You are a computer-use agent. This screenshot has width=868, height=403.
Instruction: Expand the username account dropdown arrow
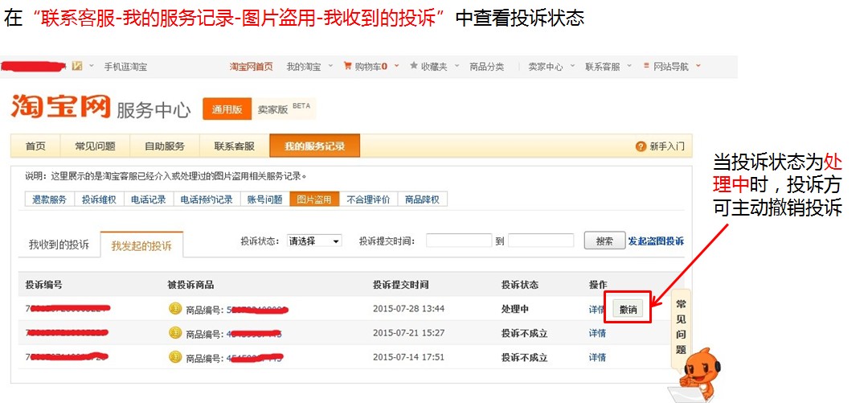pyautogui.click(x=92, y=66)
